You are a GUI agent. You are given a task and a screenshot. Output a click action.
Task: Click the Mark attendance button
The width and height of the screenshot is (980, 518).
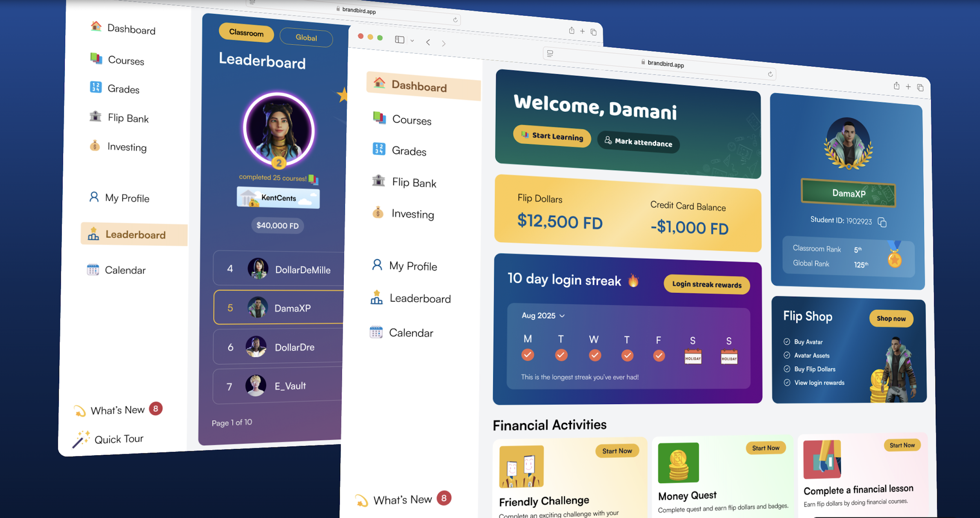coord(638,142)
